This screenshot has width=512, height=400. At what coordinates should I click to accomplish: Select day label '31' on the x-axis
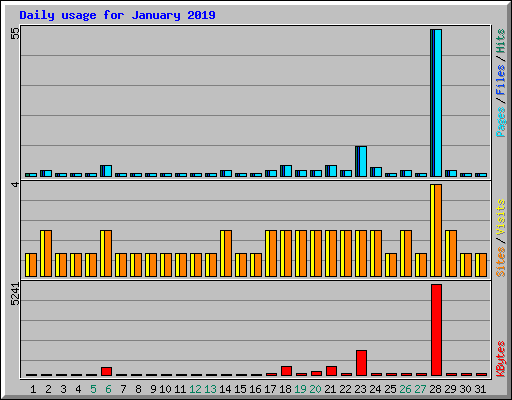point(480,389)
